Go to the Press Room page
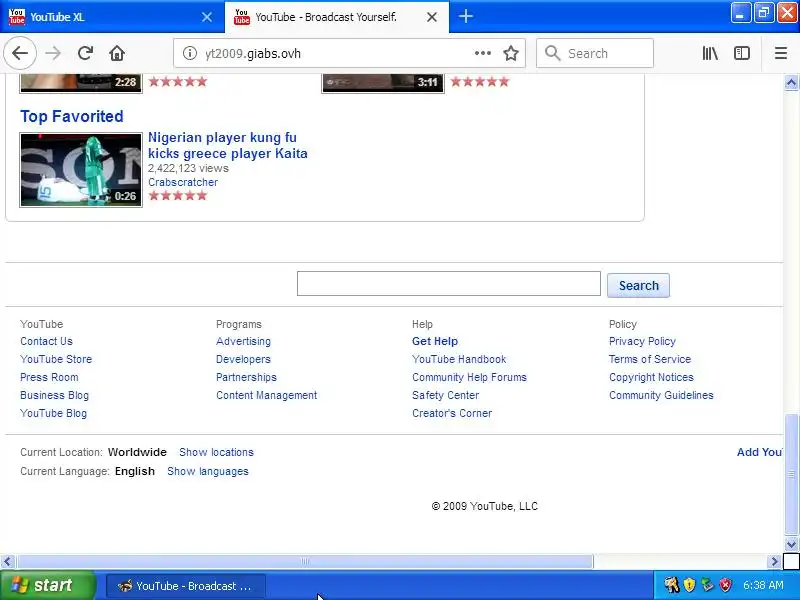 [x=49, y=378]
